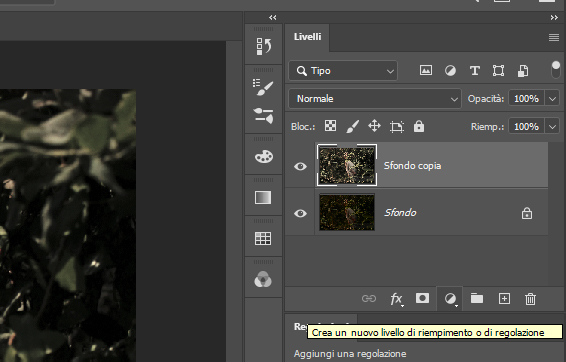Lock image pixels with brush icon
The image size is (566, 362).
pos(352,126)
